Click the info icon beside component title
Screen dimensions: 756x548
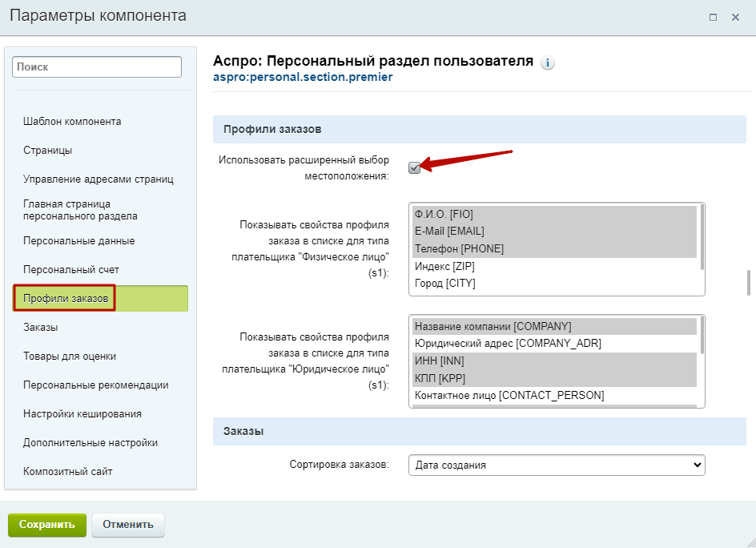[x=547, y=62]
